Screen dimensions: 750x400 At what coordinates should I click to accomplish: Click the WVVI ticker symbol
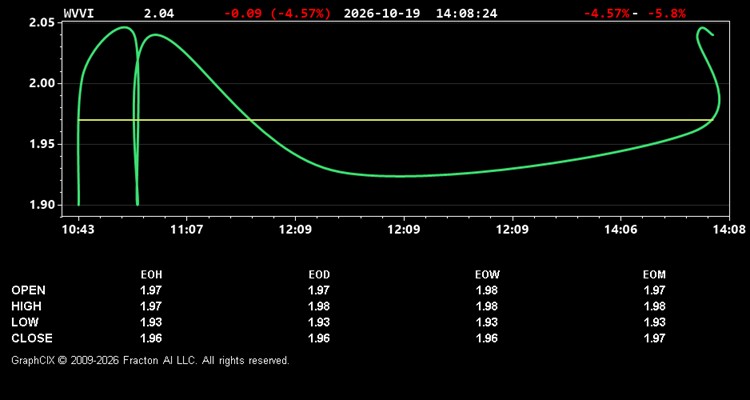tap(79, 13)
